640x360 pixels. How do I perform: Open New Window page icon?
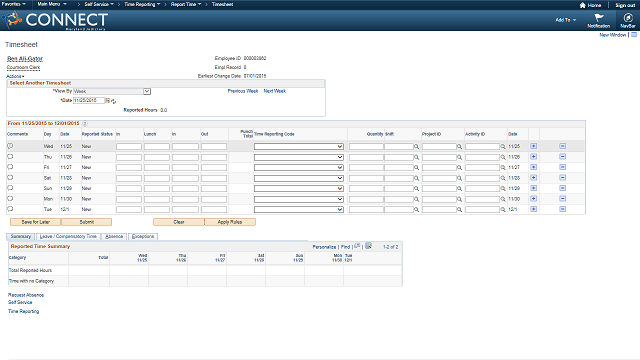click(634, 35)
